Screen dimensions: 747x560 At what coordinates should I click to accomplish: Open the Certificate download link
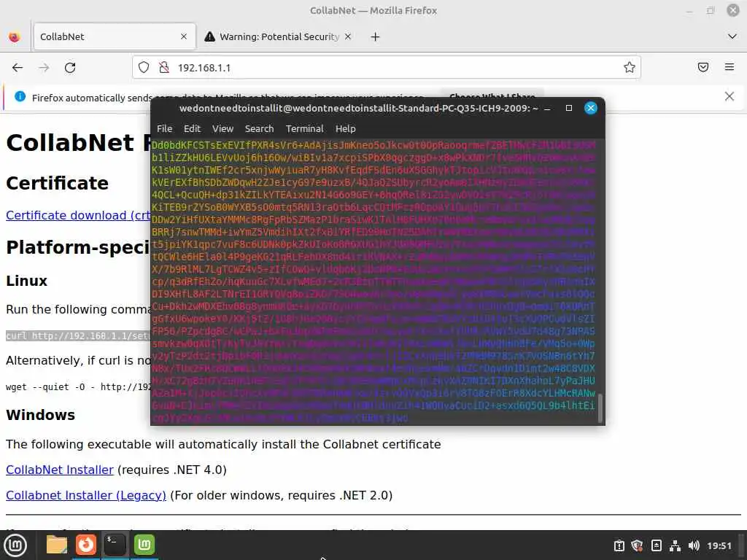79,215
